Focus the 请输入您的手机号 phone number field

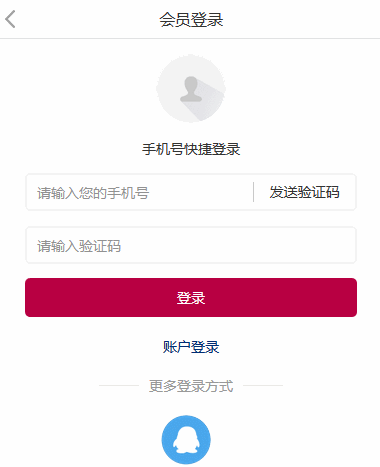click(139, 192)
